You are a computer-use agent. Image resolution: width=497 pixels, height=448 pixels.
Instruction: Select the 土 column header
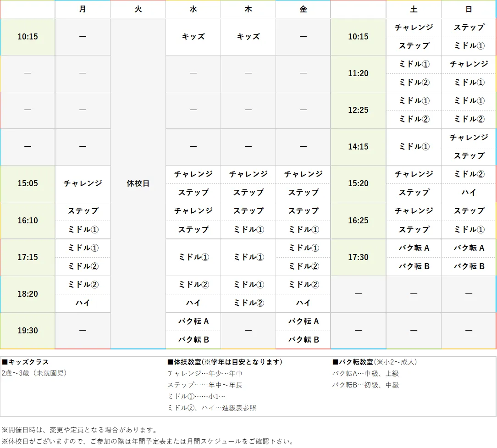413,9
